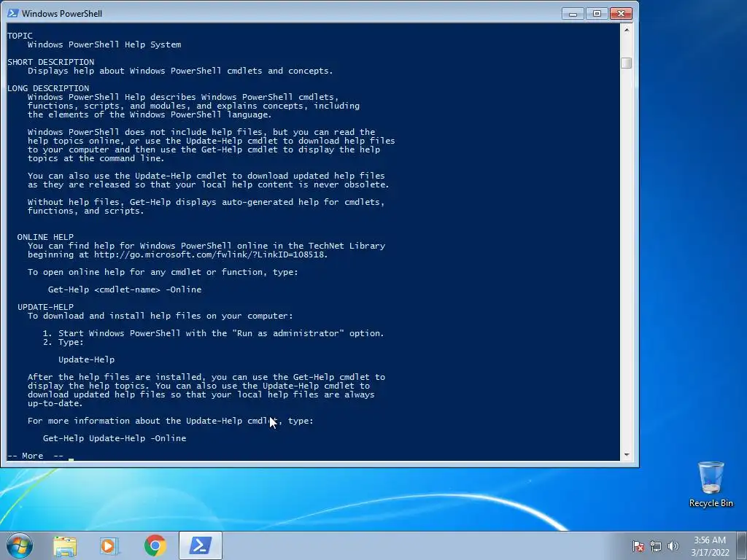Open Windows Media Player taskbar icon

(x=109, y=545)
